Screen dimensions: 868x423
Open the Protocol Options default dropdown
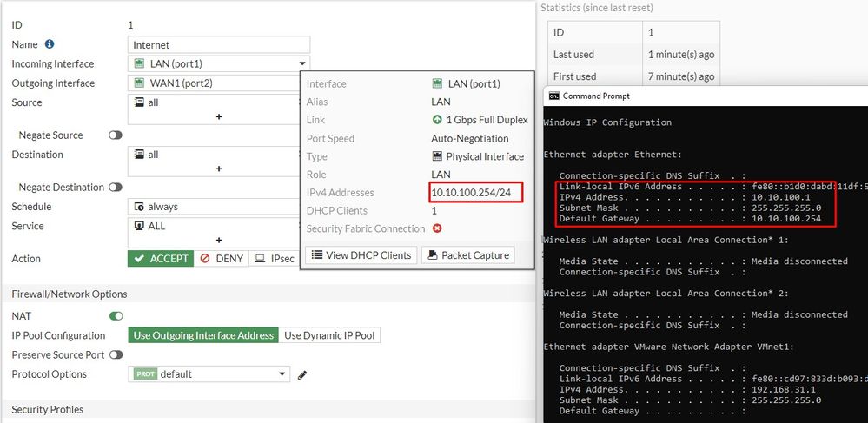[x=209, y=373]
